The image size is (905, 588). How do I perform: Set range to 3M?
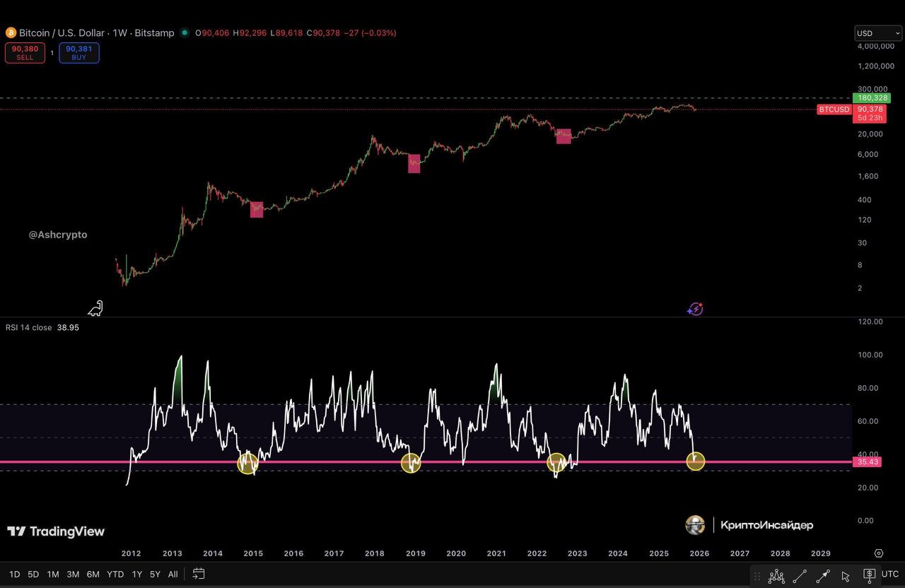pos(73,574)
